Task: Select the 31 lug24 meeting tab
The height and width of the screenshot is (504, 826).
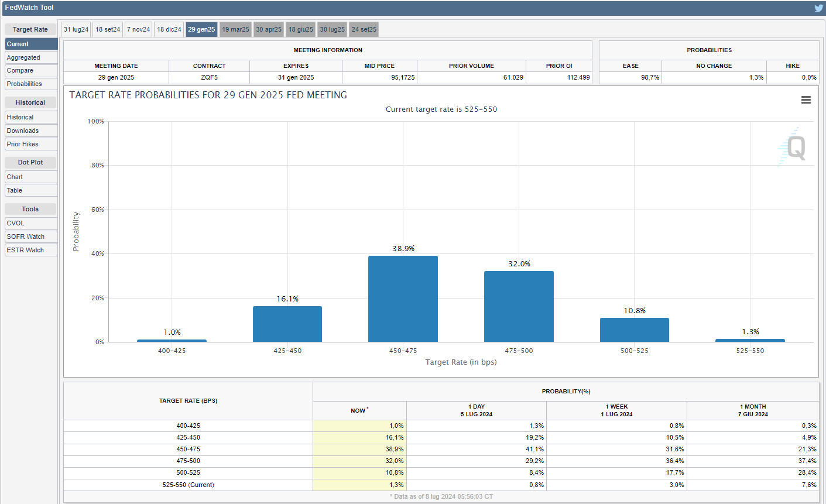Action: (76, 29)
